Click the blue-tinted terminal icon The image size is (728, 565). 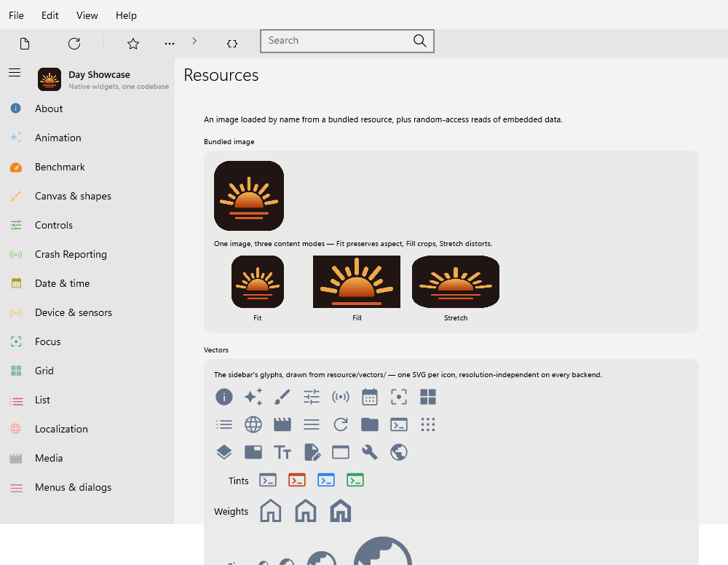tap(326, 480)
